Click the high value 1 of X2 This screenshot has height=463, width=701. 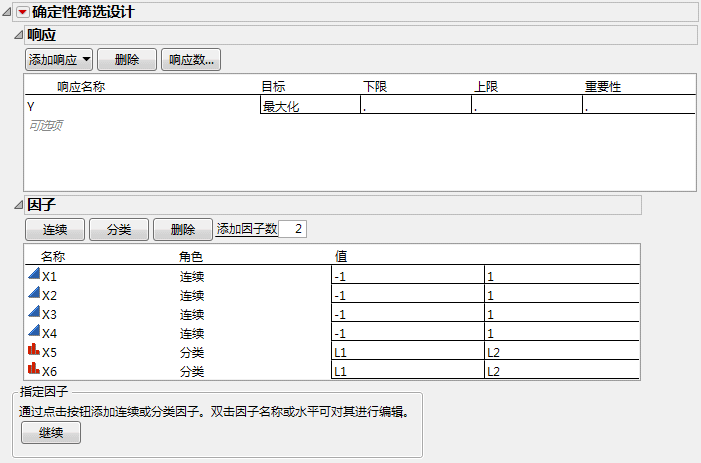(562, 294)
